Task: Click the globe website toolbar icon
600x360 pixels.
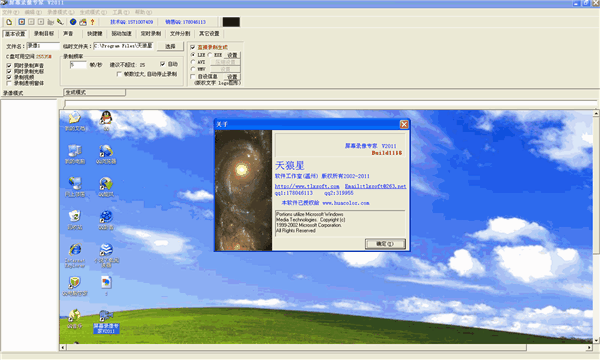Action: point(73,22)
